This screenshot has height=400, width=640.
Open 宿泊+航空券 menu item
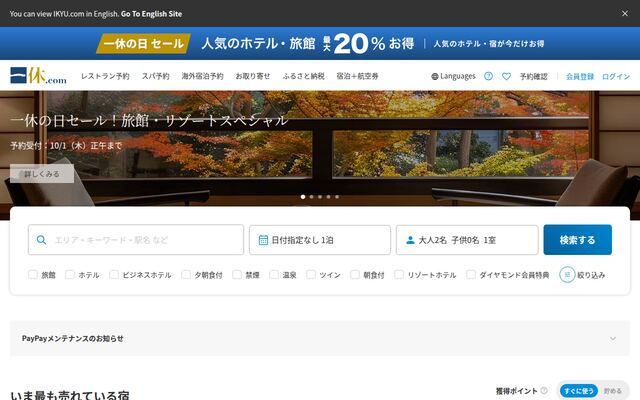click(x=357, y=76)
